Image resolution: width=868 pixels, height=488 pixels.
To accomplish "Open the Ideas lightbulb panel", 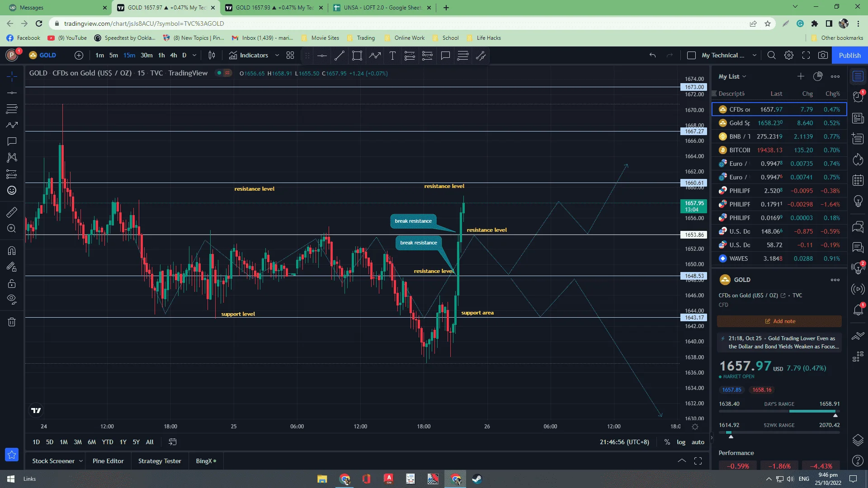I will click(x=858, y=201).
